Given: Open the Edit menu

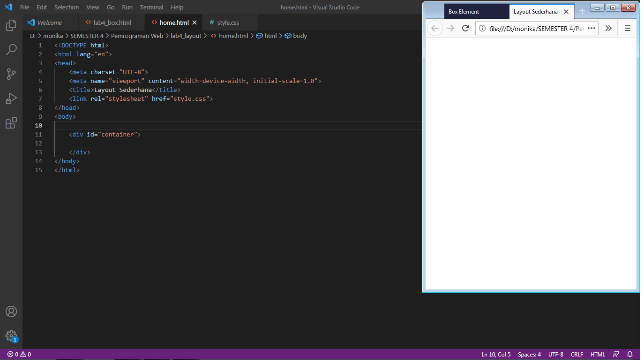Looking at the screenshot, I should pyautogui.click(x=42, y=8).
